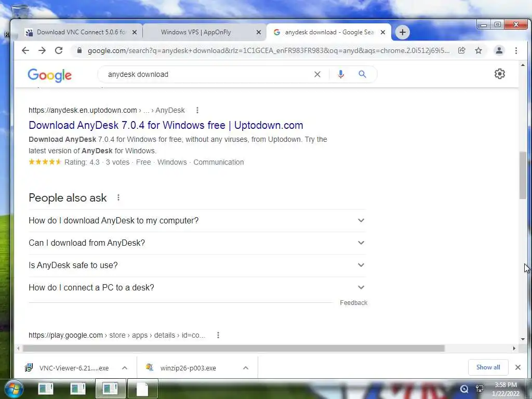Switch to Download VNC Connect tab

pyautogui.click(x=81, y=32)
